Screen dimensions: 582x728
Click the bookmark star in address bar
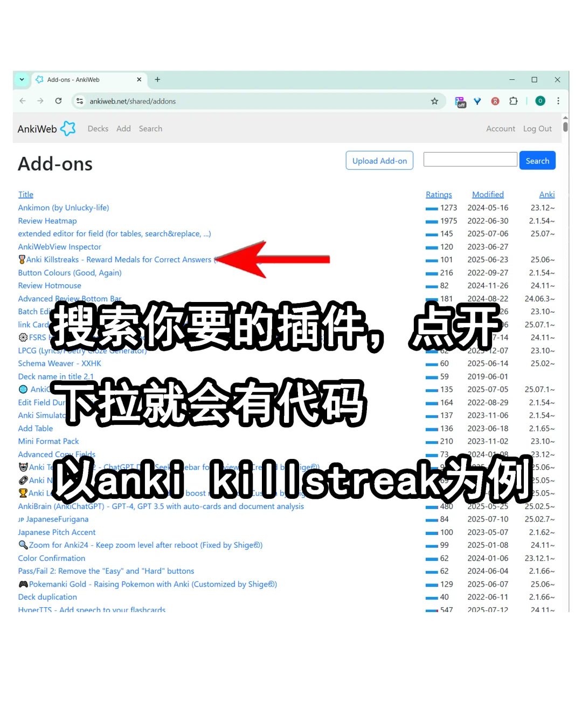coord(434,101)
